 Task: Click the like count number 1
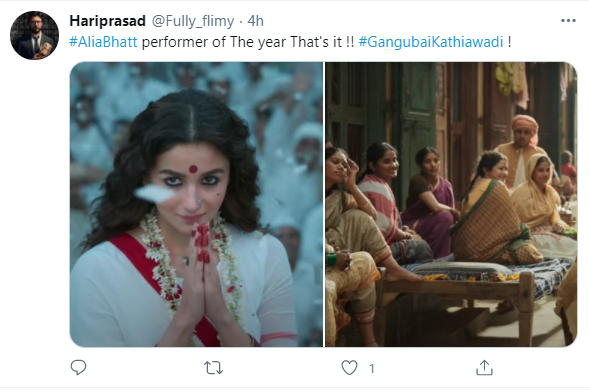[x=372, y=369]
